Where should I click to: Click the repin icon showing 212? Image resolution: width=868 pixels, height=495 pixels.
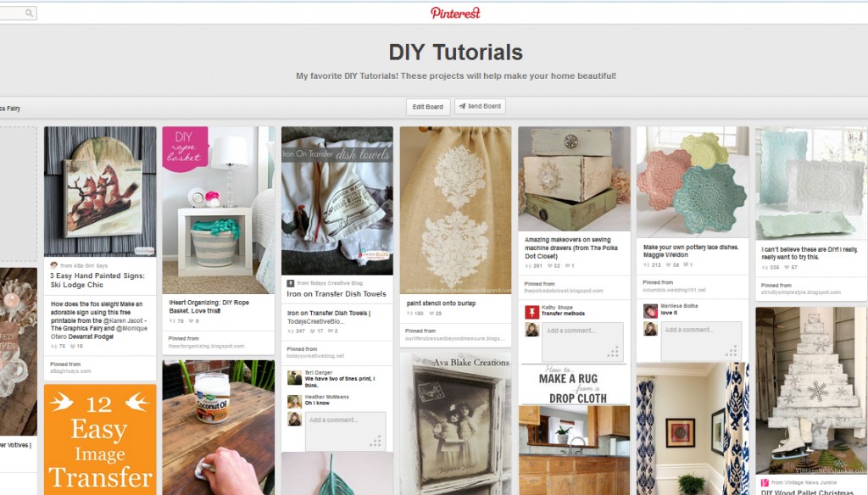646,264
